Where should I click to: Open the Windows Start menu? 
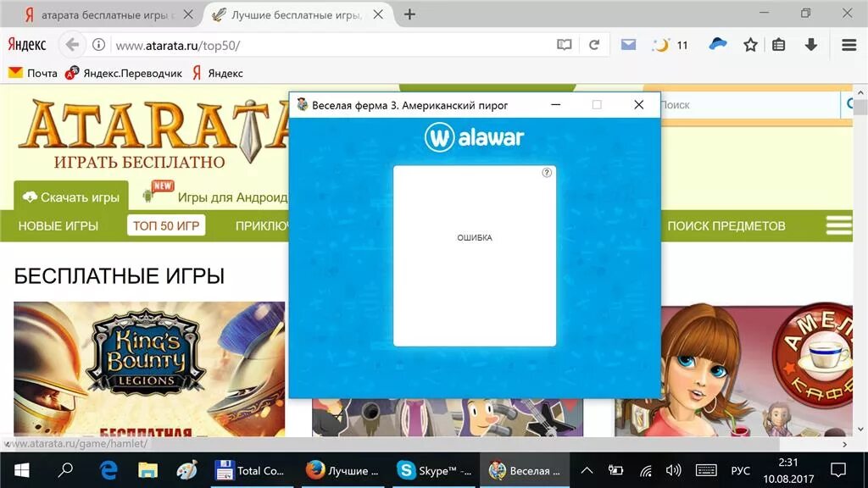pyautogui.click(x=21, y=470)
